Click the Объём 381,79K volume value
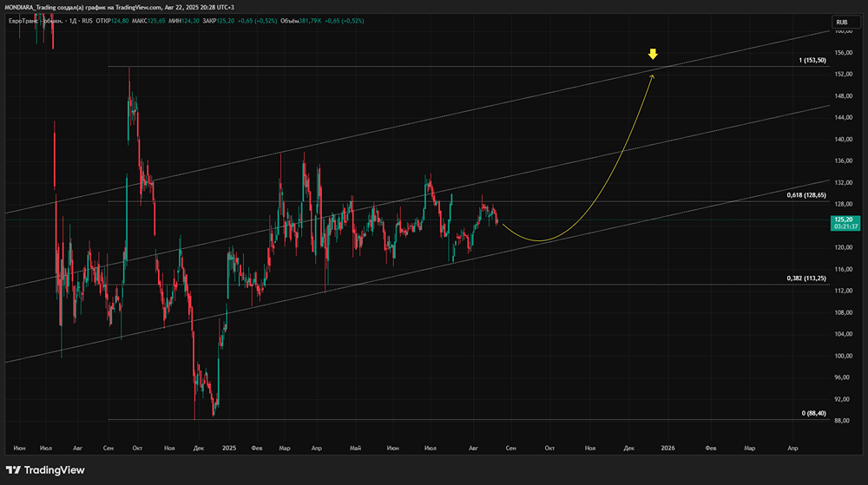This screenshot has height=485, width=868. tap(300, 21)
